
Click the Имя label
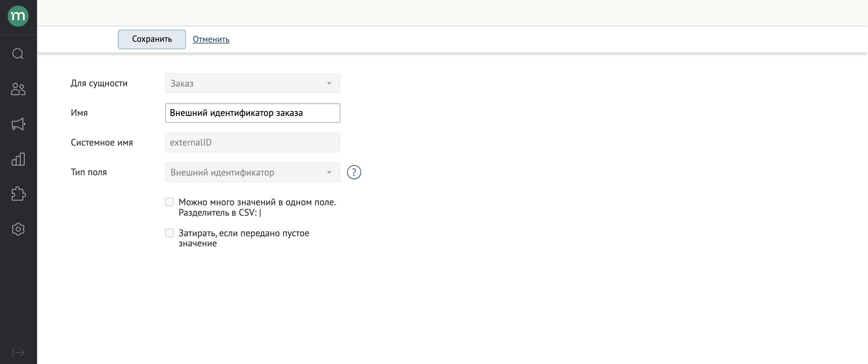coord(79,113)
